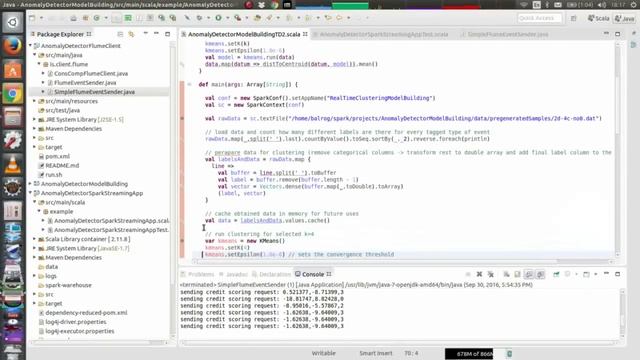Image resolution: width=640 pixels, height=360 pixels.
Task: Open the Declaration tab
Action: 271,274
